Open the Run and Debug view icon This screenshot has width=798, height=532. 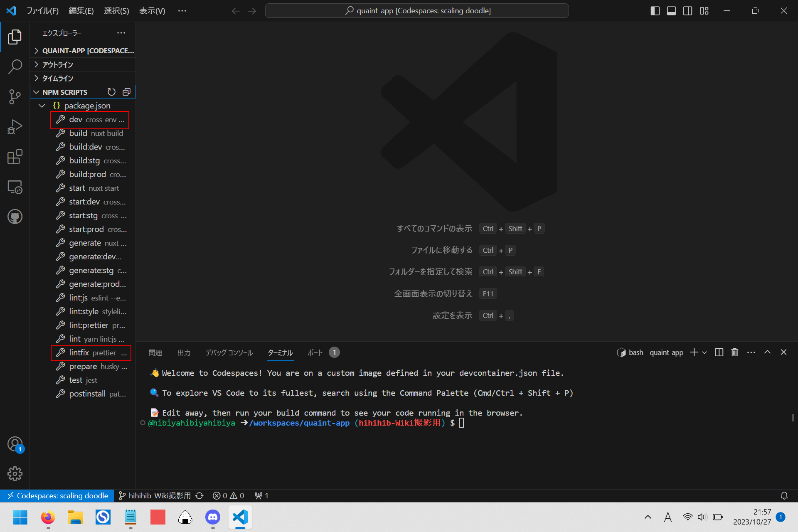click(x=15, y=127)
